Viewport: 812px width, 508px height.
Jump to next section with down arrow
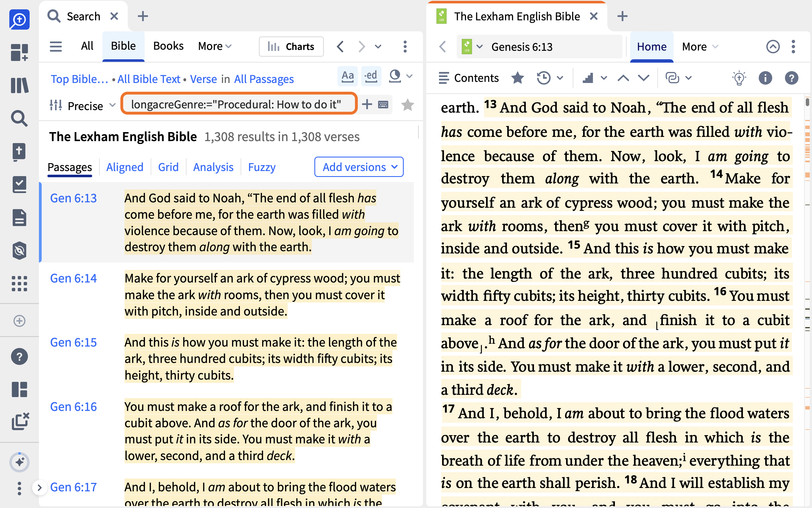click(644, 78)
